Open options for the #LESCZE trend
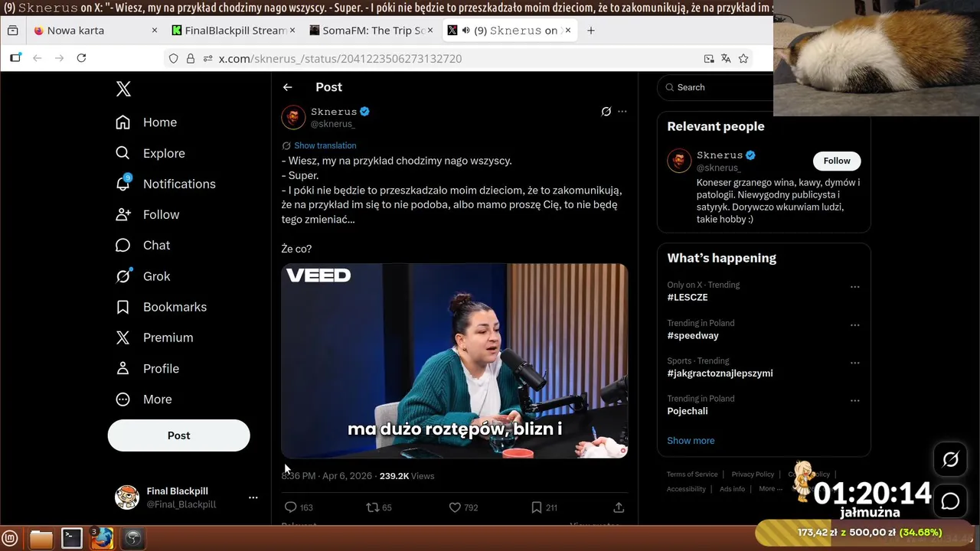 click(x=855, y=287)
